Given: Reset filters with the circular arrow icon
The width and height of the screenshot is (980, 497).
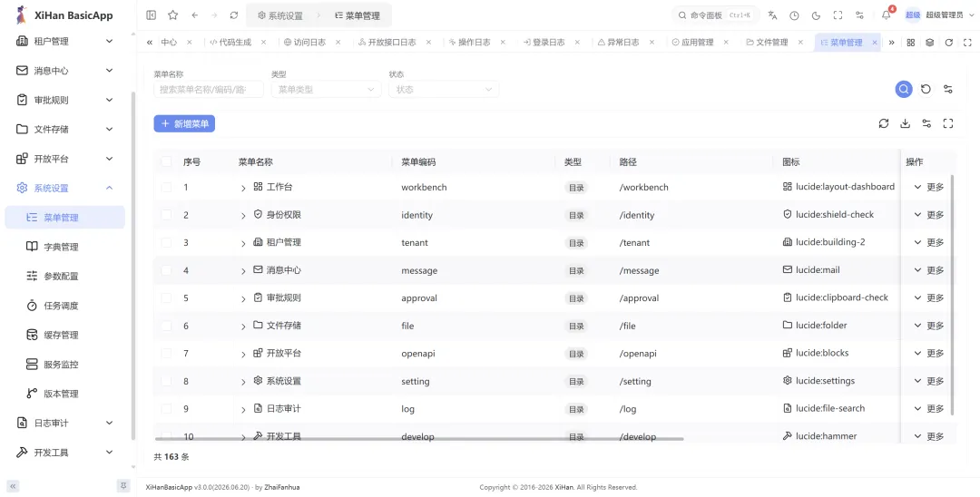Looking at the screenshot, I should click(926, 89).
